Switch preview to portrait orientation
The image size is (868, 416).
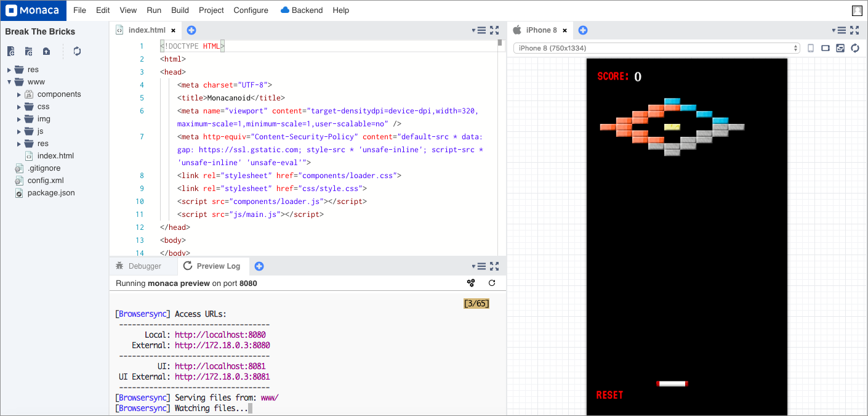click(811, 48)
